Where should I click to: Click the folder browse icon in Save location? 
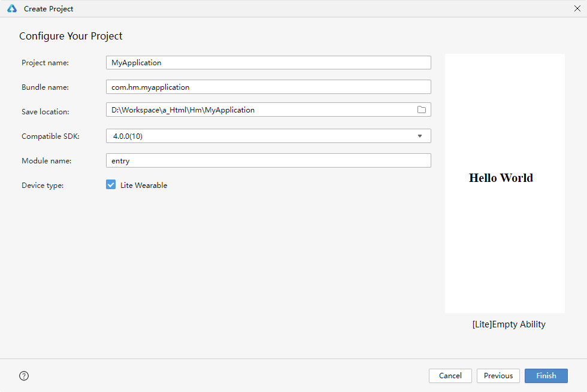(421, 110)
